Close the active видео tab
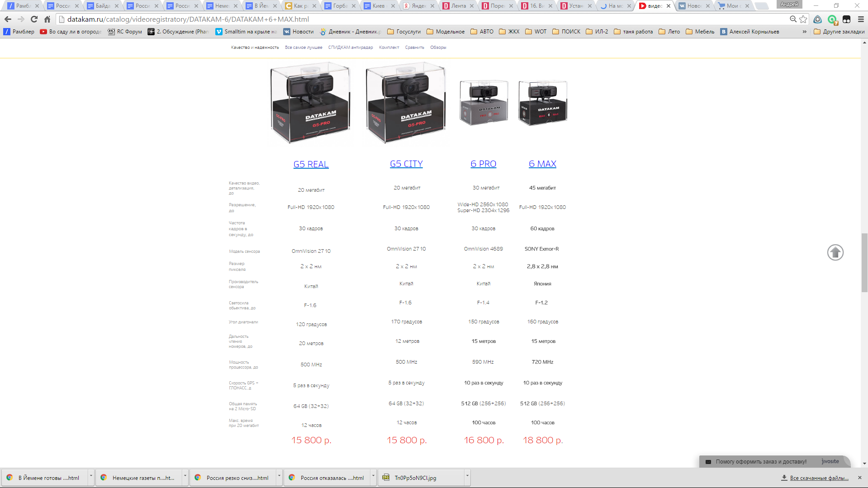868x488 pixels. tap(669, 6)
